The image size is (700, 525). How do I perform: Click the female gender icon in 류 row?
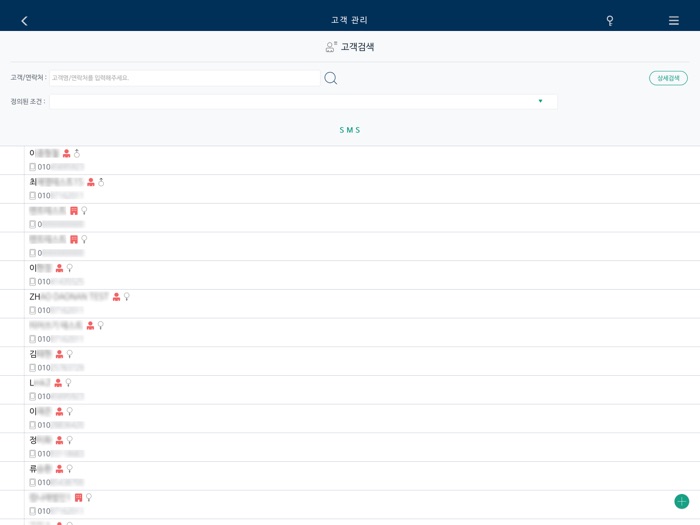coord(70,469)
